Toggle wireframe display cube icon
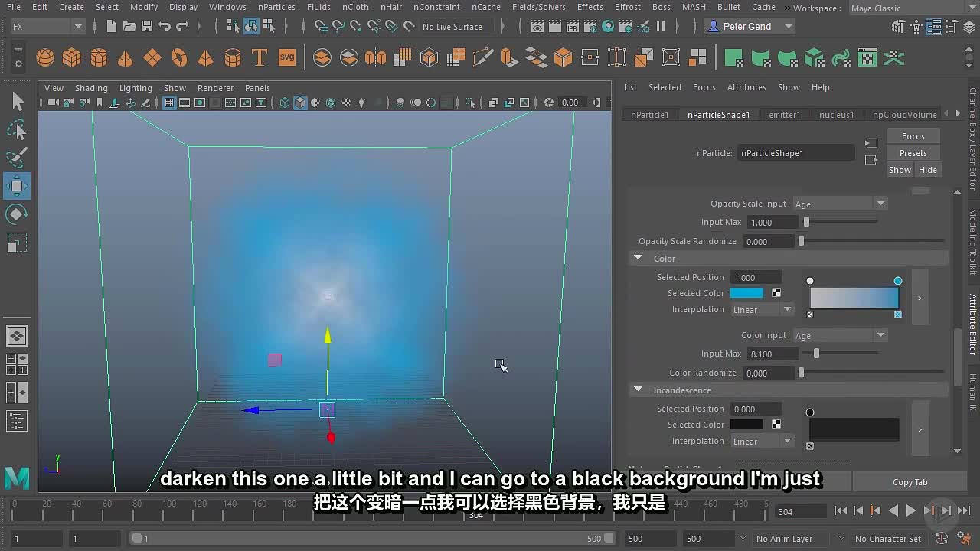This screenshot has width=980, height=551. (285, 103)
